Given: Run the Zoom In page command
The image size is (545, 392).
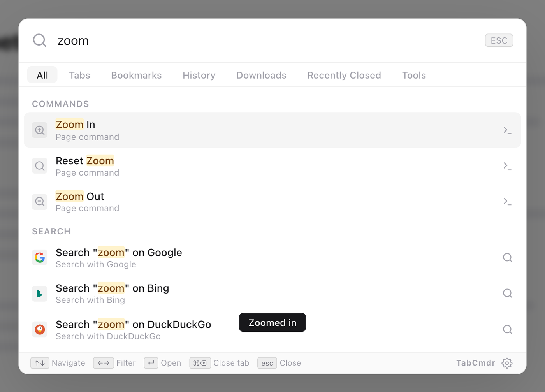Looking at the screenshot, I should [x=272, y=130].
